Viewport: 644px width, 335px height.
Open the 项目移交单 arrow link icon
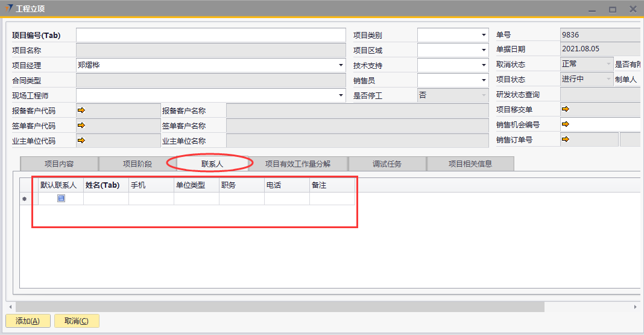(565, 109)
